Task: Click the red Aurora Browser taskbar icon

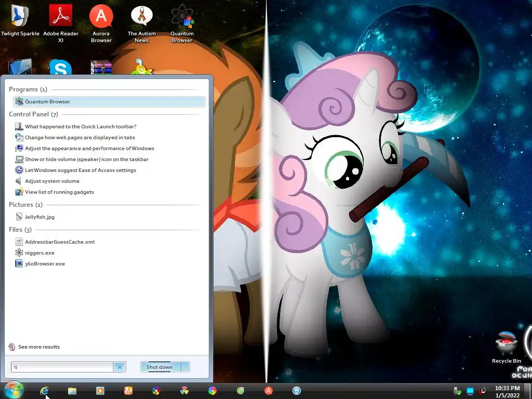Action: coord(269,391)
